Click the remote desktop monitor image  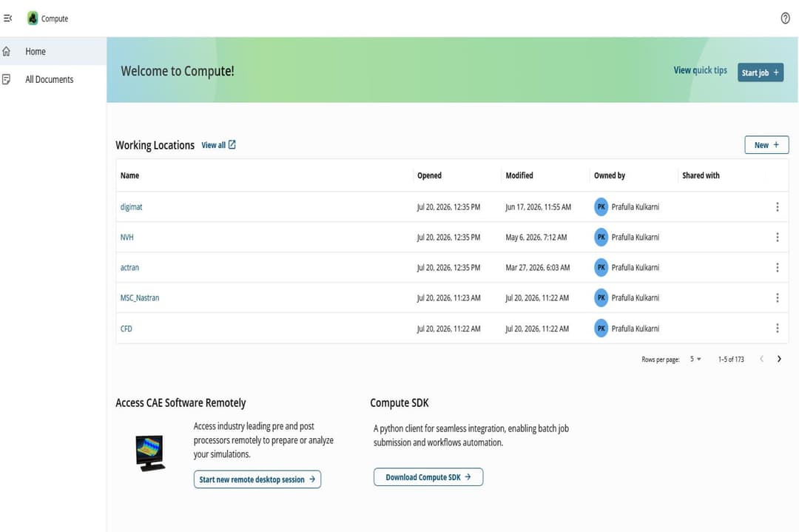[x=149, y=453]
